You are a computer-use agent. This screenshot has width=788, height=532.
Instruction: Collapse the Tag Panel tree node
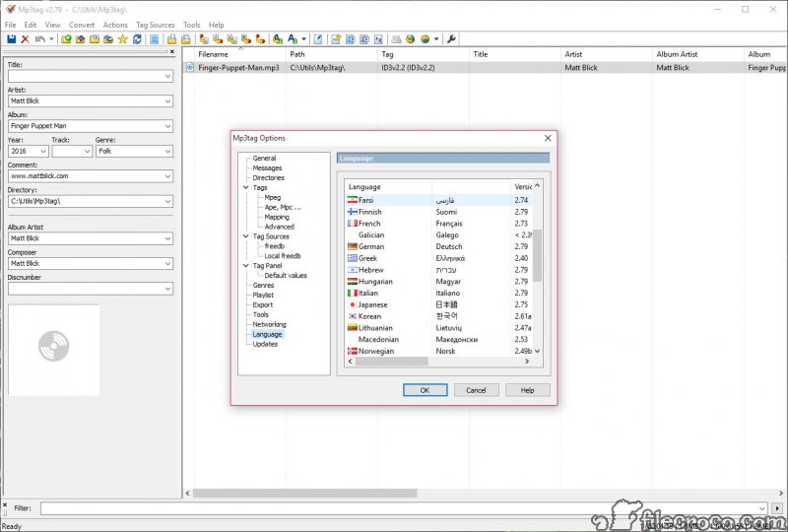[245, 265]
